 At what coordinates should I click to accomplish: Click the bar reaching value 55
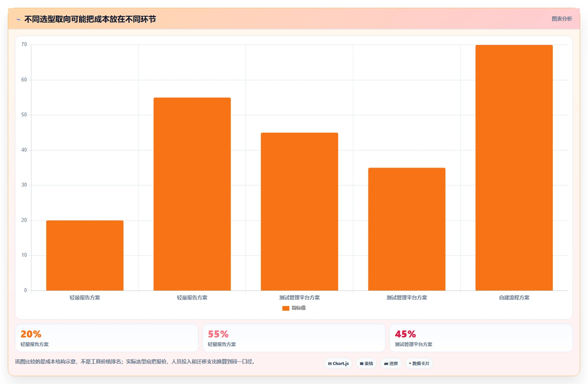click(192, 194)
